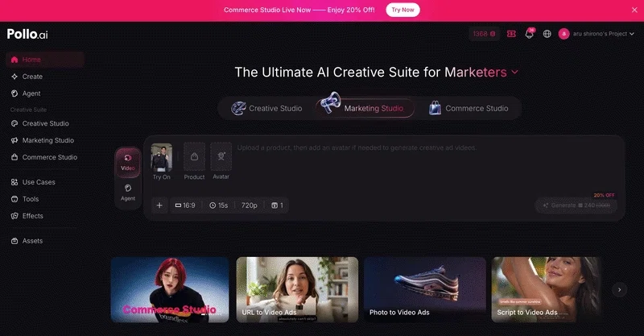The height and width of the screenshot is (336, 644).
Task: Switch to the Commerce Studio tab
Action: pyautogui.click(x=469, y=108)
